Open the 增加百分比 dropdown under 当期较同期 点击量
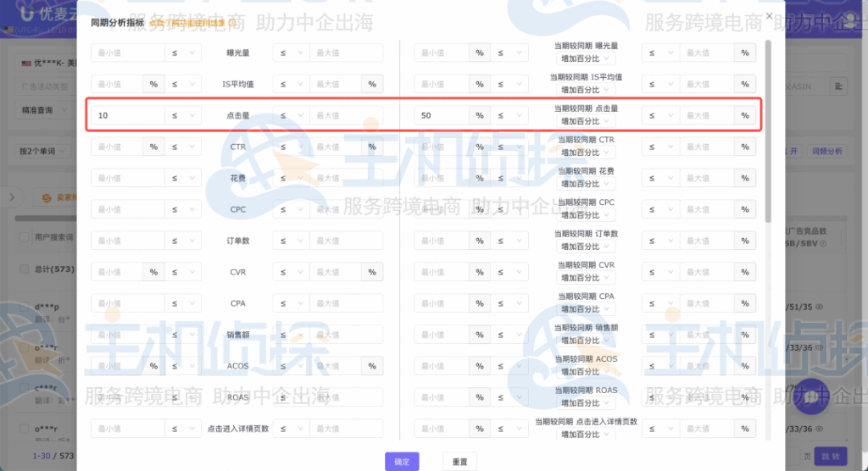The image size is (868, 471). 585,121
